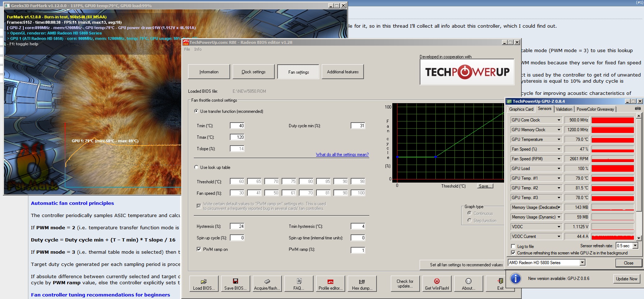Select the Sensors tab in GPU-Z
Image resolution: width=644 pixels, height=299 pixels.
pyautogui.click(x=544, y=109)
